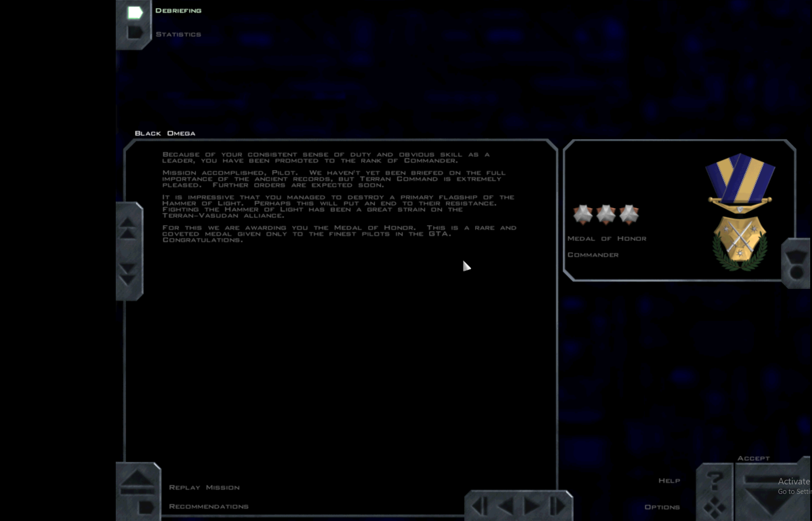The width and height of the screenshot is (812, 521).
Task: Switch to the Statistics tab icon
Action: pos(135,33)
